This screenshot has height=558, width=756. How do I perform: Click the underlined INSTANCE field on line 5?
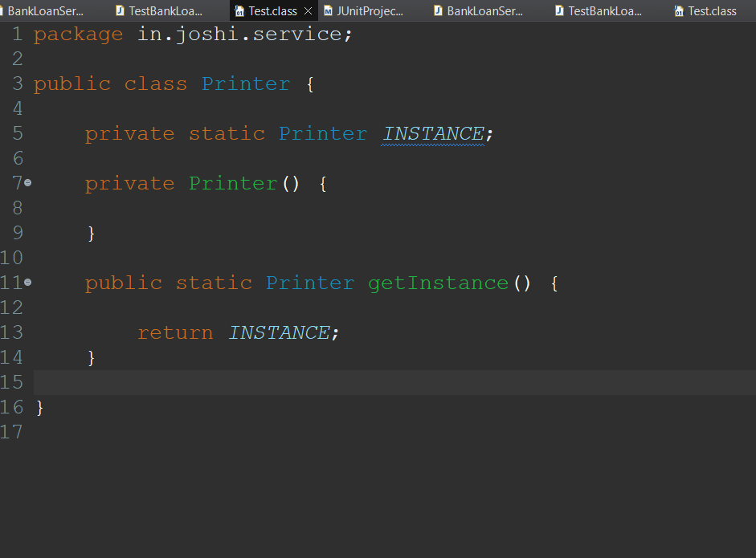click(434, 133)
